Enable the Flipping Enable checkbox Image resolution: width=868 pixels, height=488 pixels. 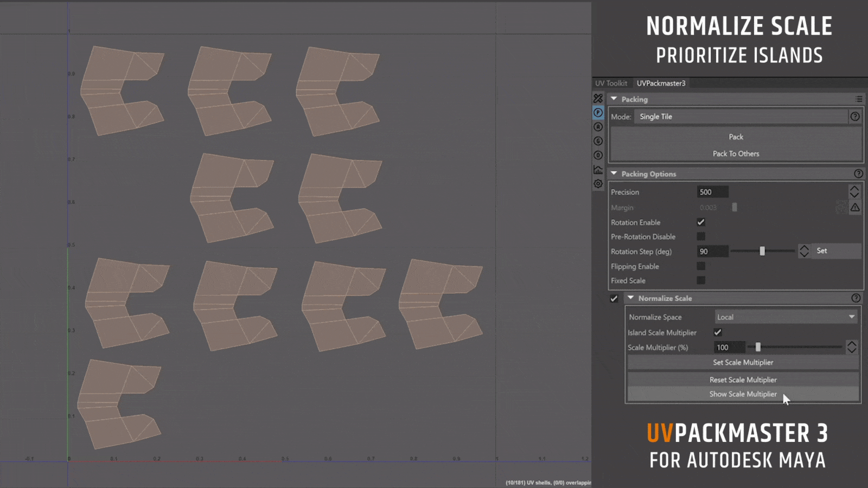[701, 266]
